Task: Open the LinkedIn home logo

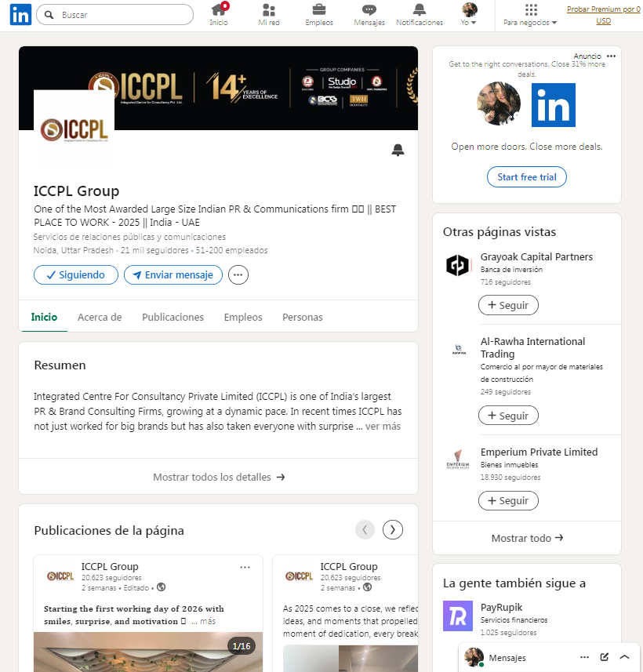Action: [20, 15]
